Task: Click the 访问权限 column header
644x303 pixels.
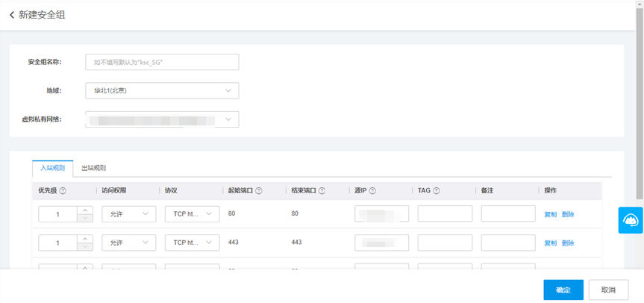Action: pyautogui.click(x=113, y=191)
